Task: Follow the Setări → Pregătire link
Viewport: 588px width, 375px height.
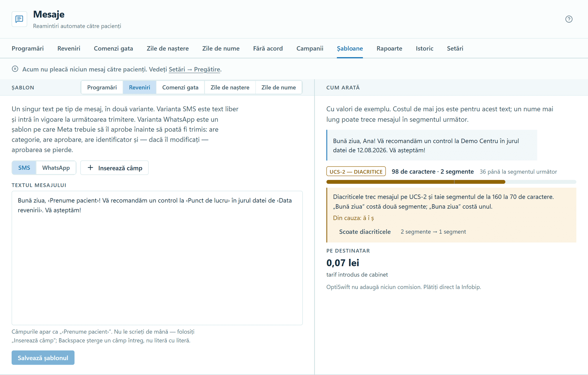Action: (x=194, y=69)
